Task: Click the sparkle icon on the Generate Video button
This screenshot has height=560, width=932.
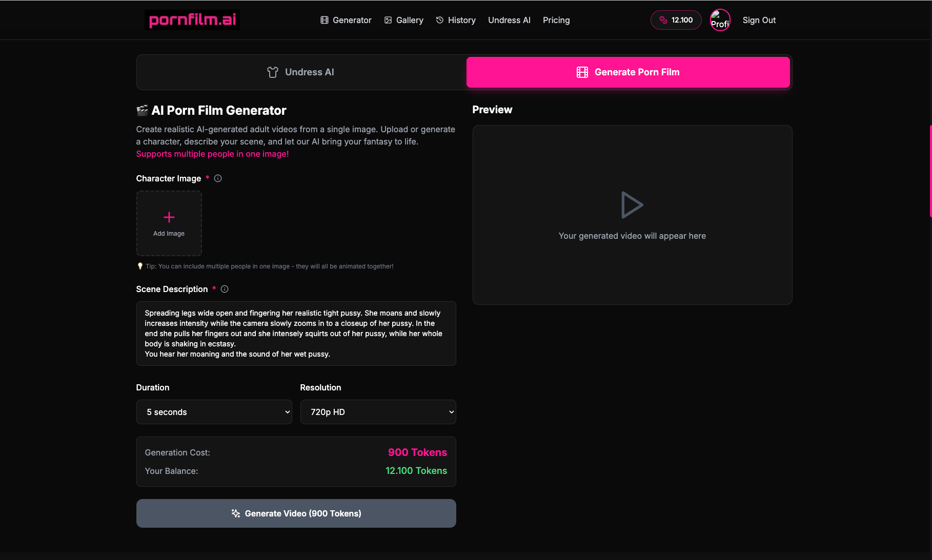Action: coord(236,513)
